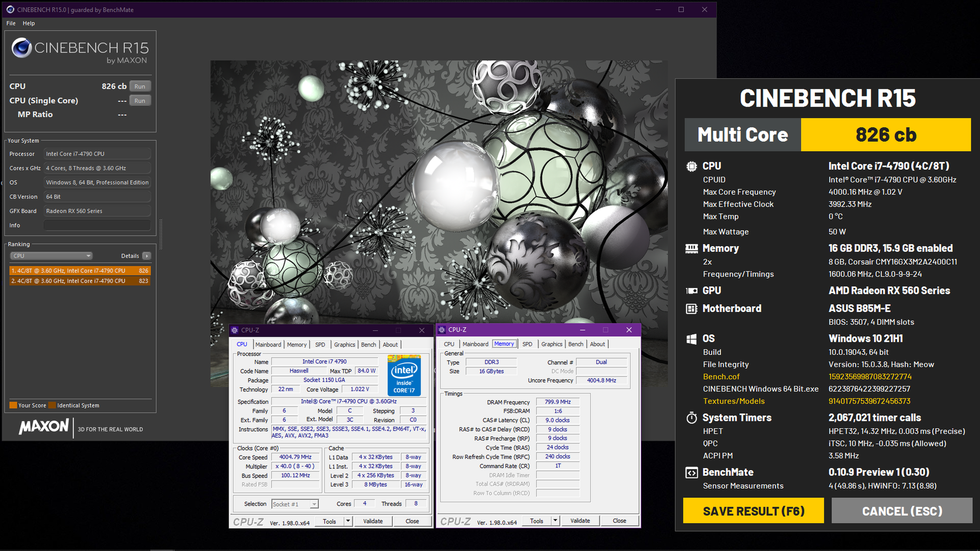
Task: Click the 826 cb Multi Core score
Action: 886,135
